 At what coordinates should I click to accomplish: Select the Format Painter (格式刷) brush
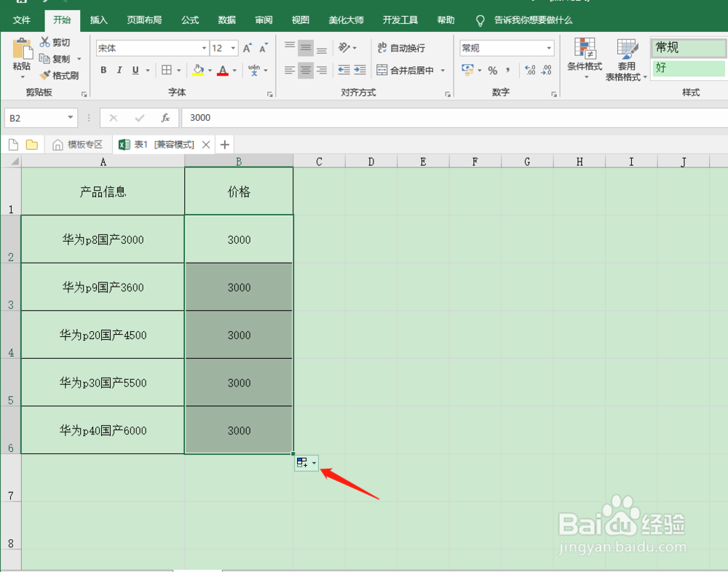coord(45,75)
